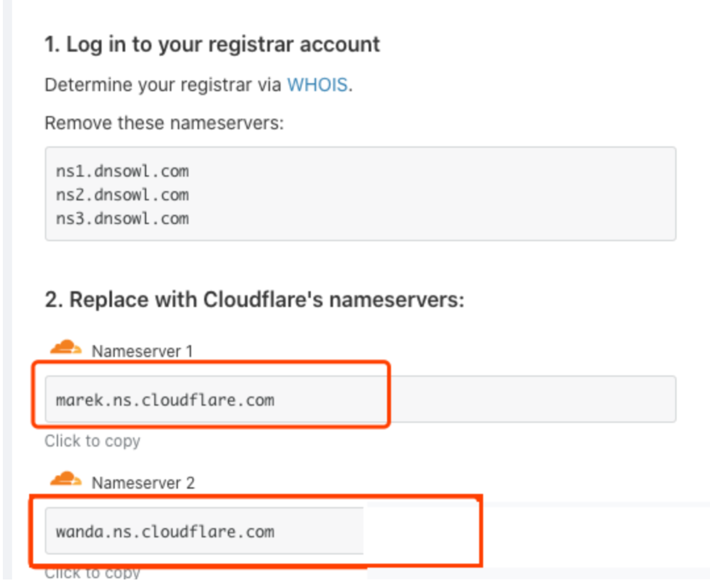
Task: Click 'Click to copy' under Nameserver 1
Action: click(x=92, y=441)
